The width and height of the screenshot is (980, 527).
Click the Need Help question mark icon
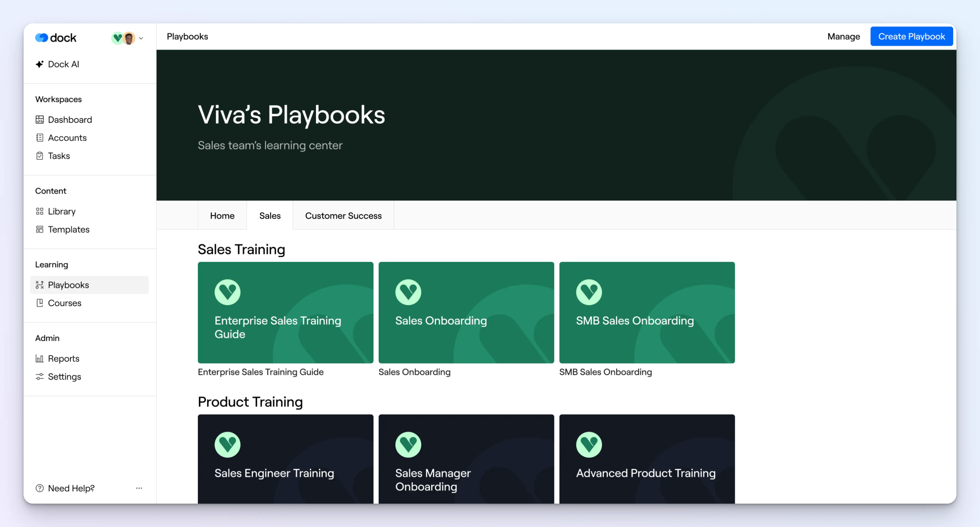40,488
